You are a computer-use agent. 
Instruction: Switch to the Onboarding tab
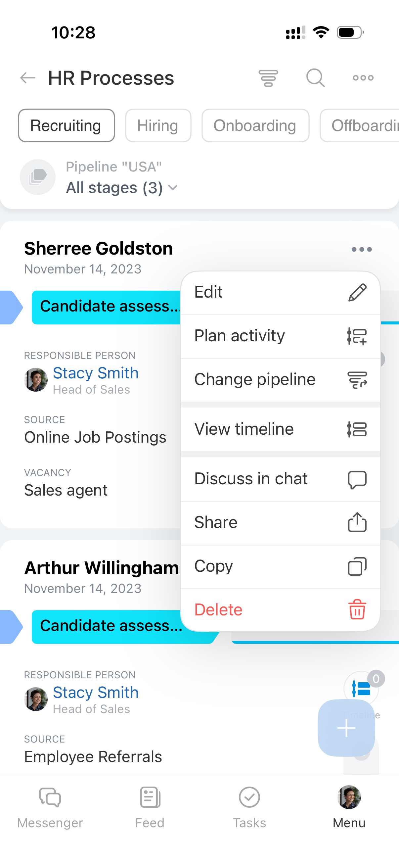coord(255,126)
